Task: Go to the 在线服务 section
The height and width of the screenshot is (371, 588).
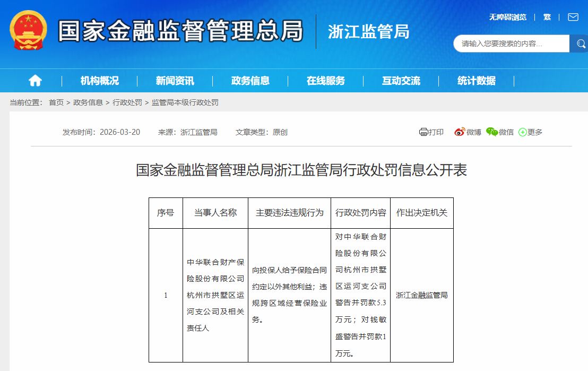Action: (x=326, y=81)
